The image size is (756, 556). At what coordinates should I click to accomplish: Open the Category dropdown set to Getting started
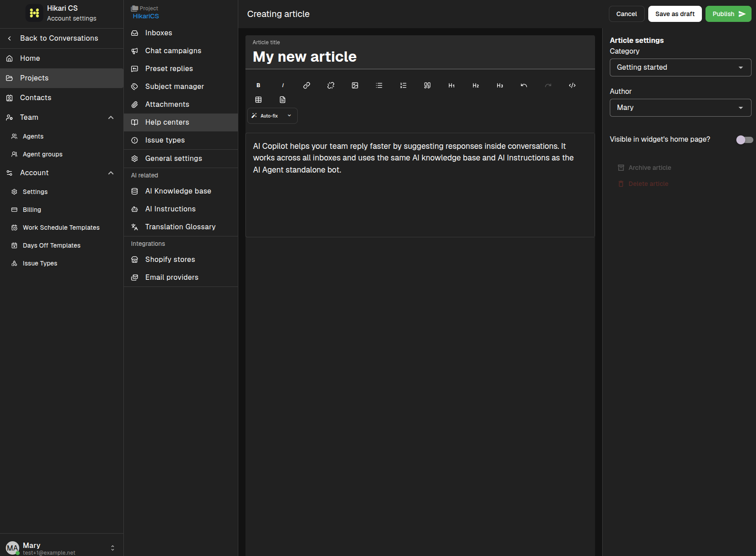click(x=680, y=67)
